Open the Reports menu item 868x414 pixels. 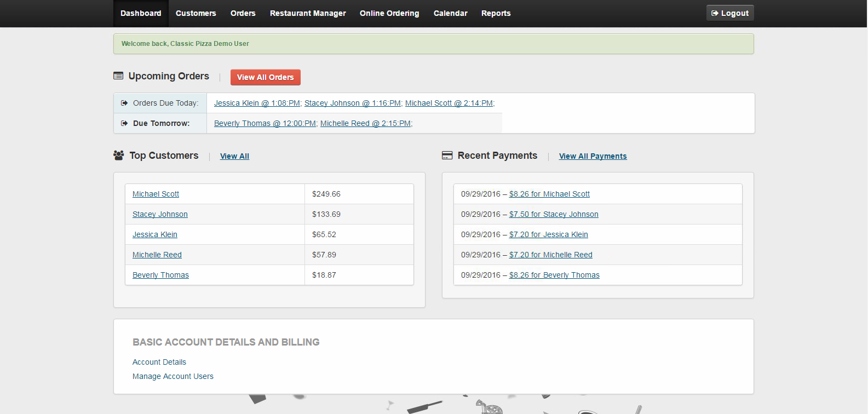click(x=496, y=13)
